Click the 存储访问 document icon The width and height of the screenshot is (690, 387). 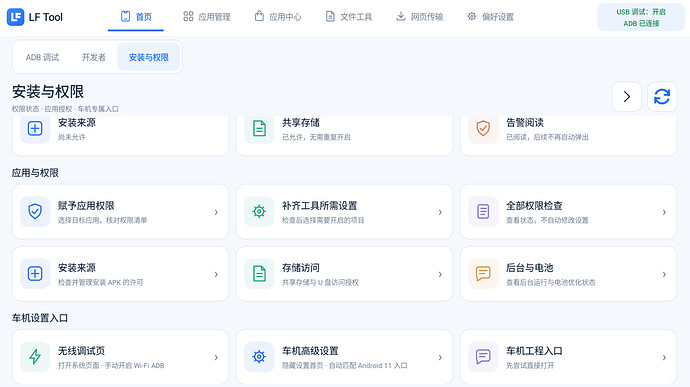click(259, 274)
